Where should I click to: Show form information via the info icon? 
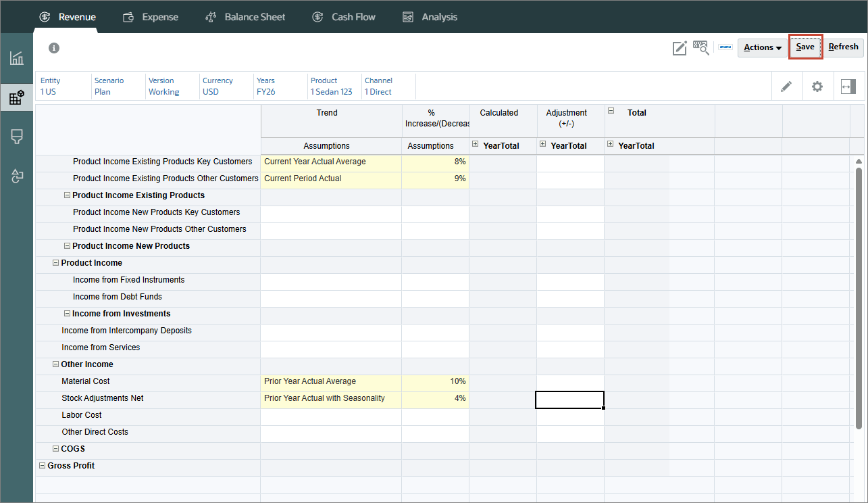54,48
